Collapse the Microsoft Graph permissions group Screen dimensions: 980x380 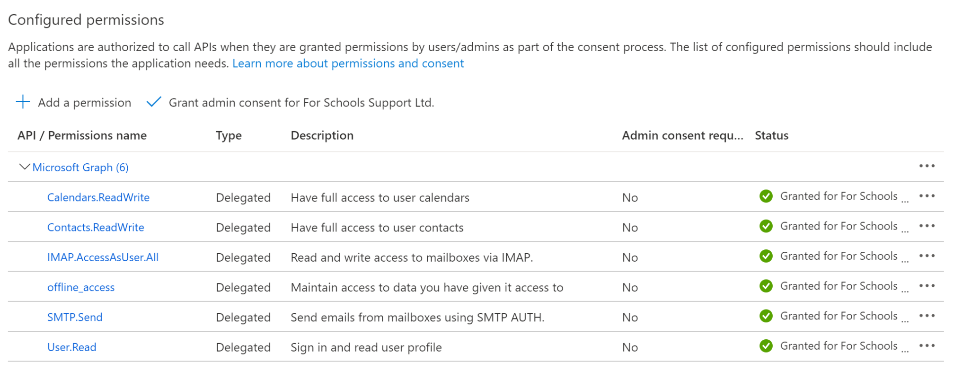point(24,167)
